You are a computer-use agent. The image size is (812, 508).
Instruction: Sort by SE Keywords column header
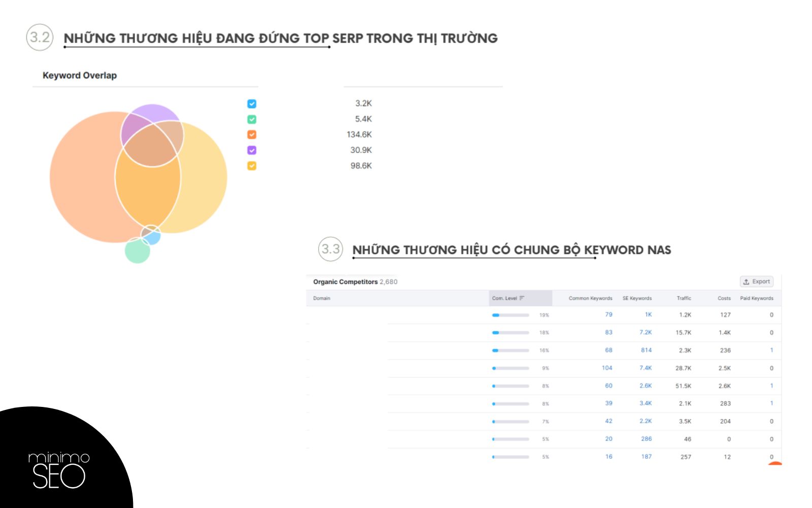[x=637, y=298]
